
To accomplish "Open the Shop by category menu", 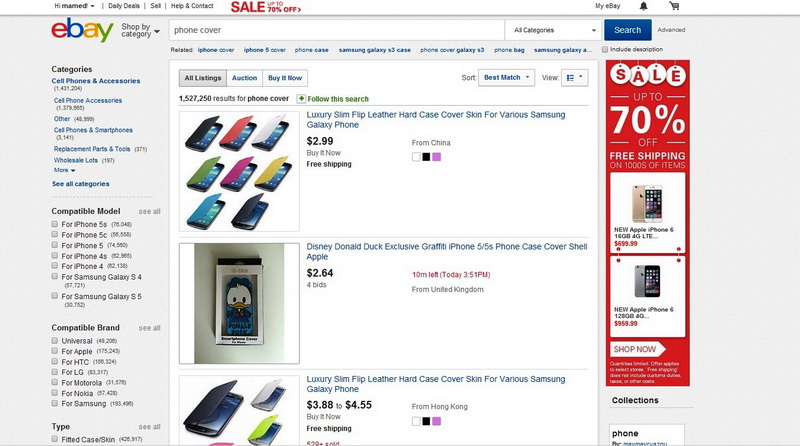I will [x=139, y=30].
